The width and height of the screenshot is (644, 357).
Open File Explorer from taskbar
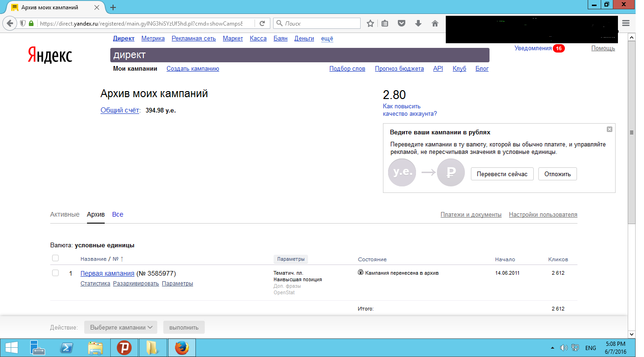pyautogui.click(x=95, y=348)
